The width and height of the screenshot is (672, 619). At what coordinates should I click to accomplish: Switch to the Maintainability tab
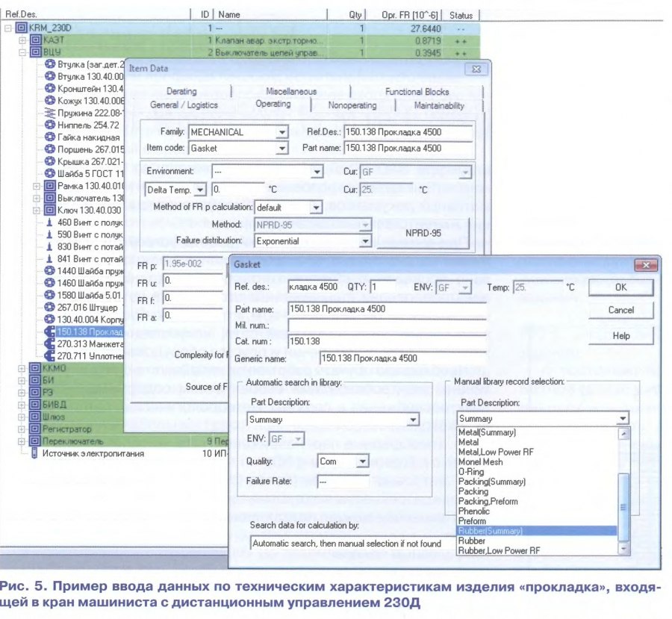[439, 105]
